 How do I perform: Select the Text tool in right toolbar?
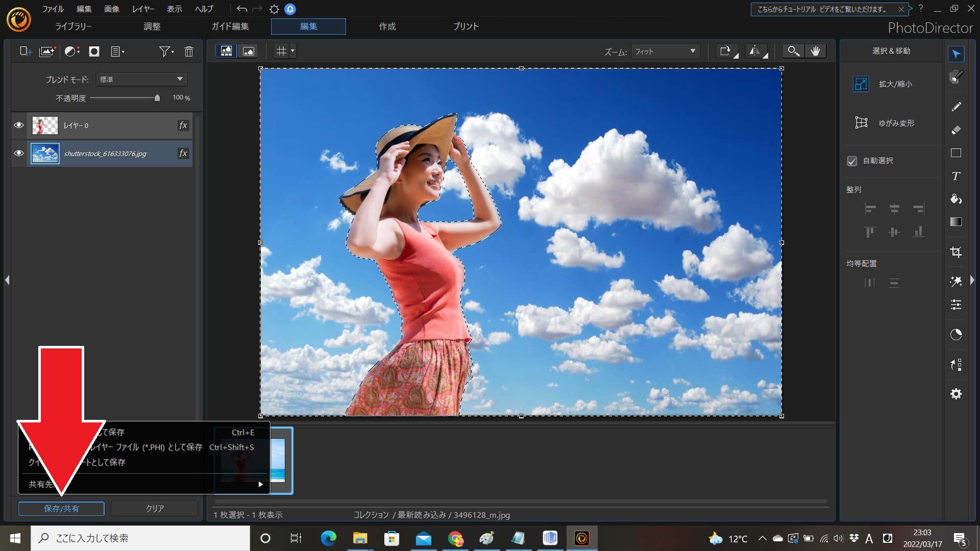956,176
